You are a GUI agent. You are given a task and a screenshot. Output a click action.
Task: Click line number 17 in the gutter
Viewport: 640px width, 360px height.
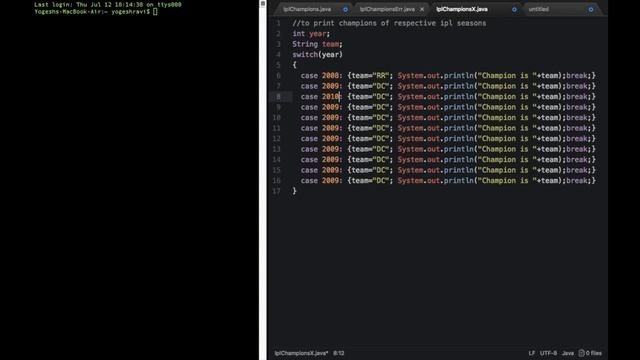[x=276, y=191]
